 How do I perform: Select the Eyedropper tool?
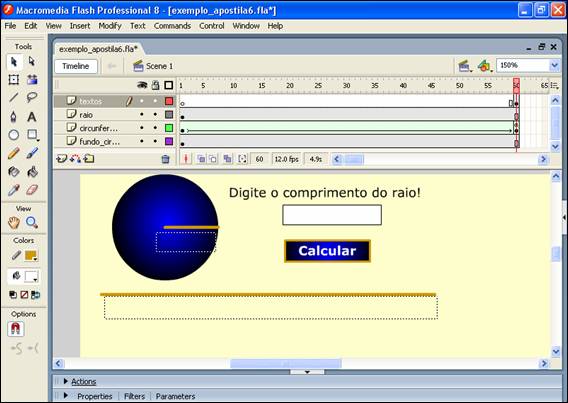tap(14, 190)
